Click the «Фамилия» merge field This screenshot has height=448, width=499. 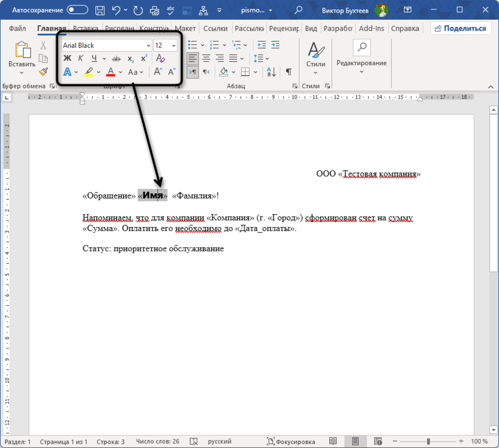(194, 196)
